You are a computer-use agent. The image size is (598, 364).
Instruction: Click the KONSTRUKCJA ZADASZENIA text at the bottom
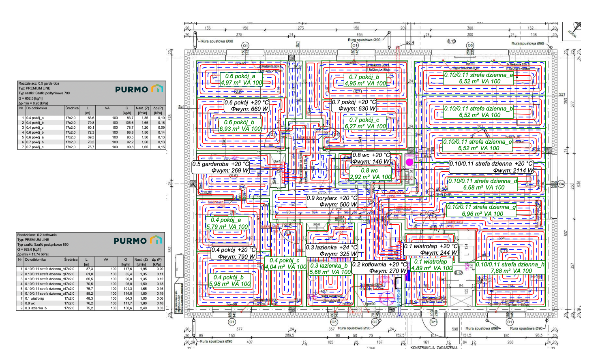point(434,348)
